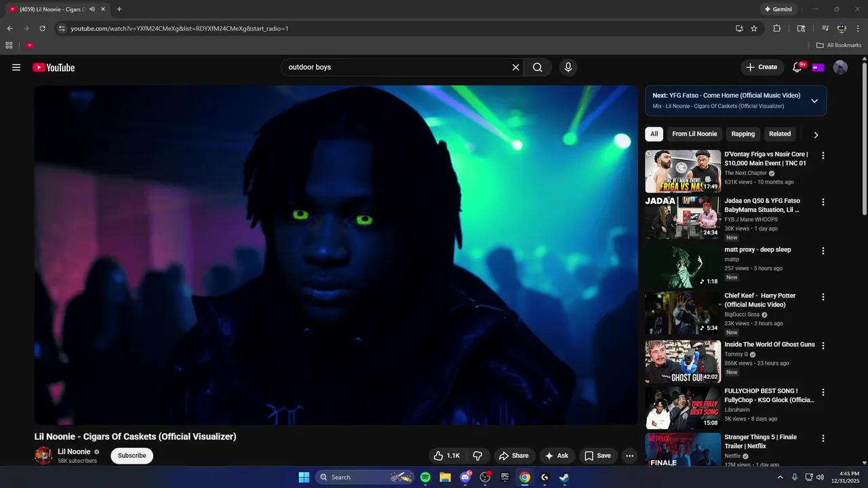Go back in browser
Image resolution: width=868 pixels, height=488 pixels.
point(9,28)
